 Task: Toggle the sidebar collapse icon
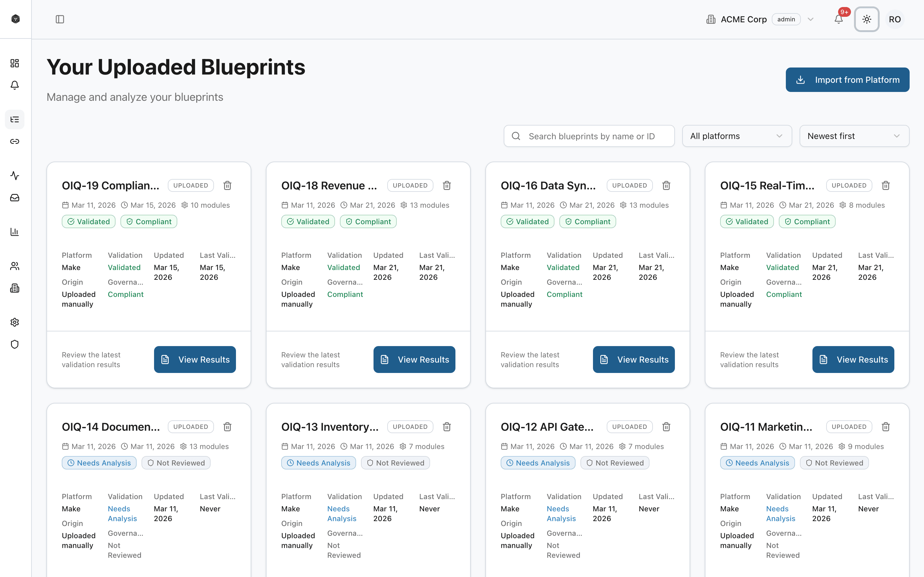60,19
